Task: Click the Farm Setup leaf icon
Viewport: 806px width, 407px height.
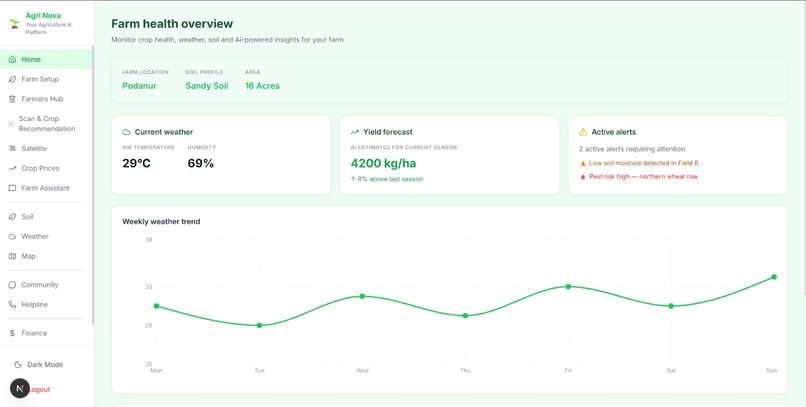Action: pyautogui.click(x=12, y=79)
